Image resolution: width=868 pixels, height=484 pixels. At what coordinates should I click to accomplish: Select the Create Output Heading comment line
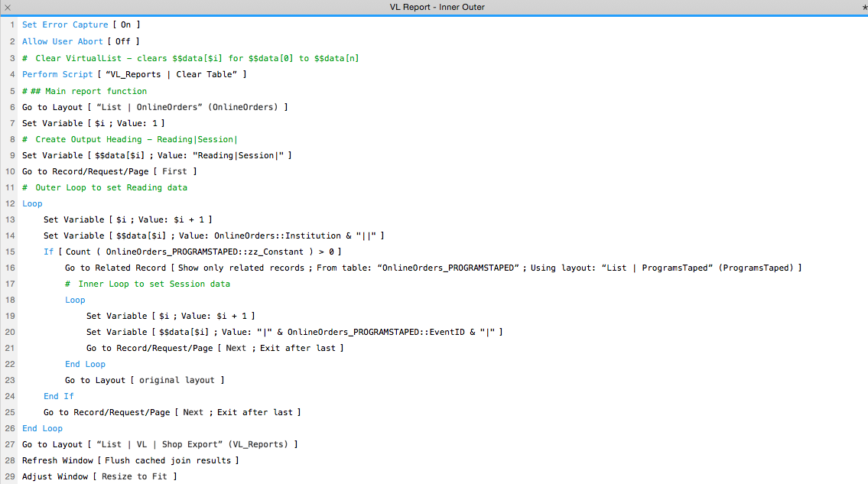point(129,139)
